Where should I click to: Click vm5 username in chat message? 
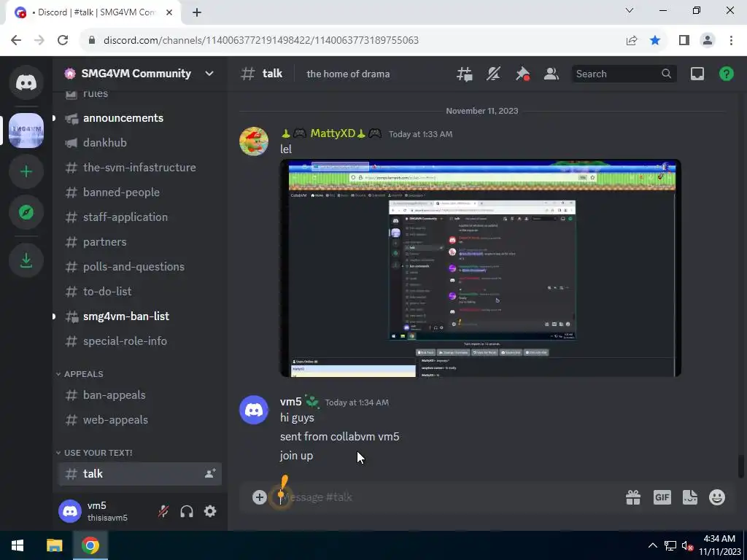[x=291, y=402]
